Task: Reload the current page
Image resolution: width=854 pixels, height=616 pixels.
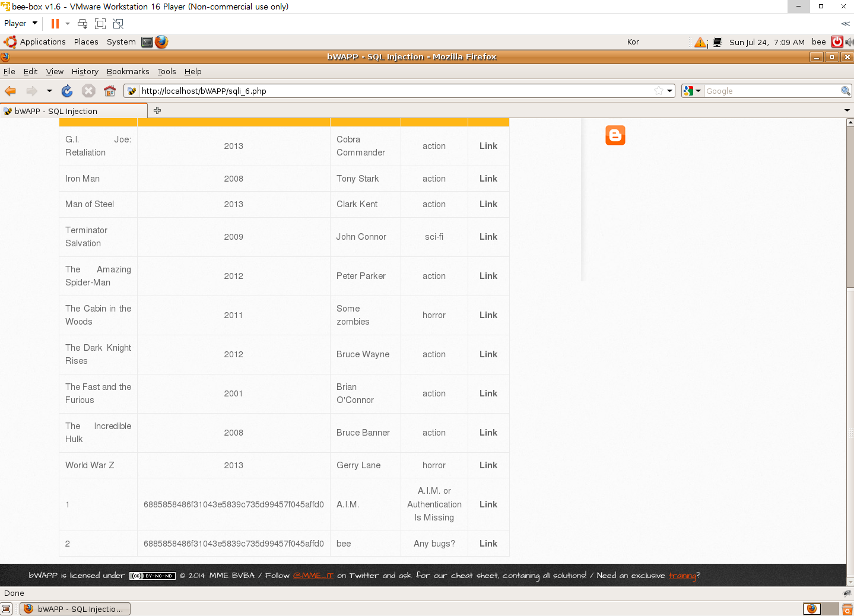Action: 67,91
